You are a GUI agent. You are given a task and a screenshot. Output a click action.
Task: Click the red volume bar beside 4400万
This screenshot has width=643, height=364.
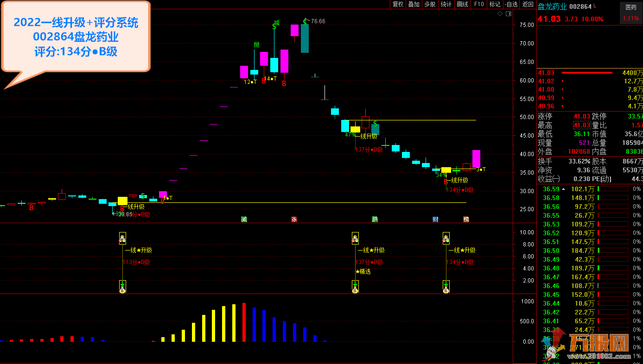pyautogui.click(x=586, y=73)
